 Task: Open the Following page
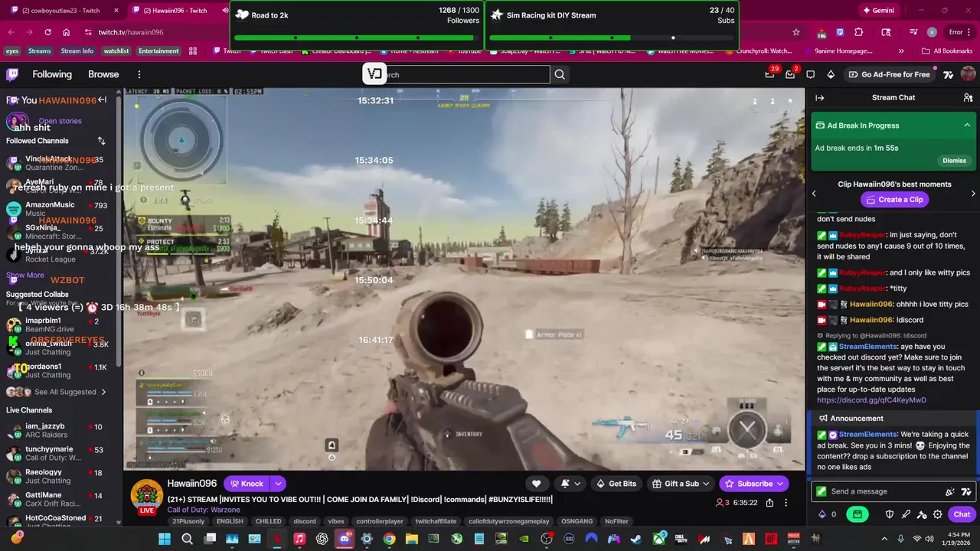52,74
